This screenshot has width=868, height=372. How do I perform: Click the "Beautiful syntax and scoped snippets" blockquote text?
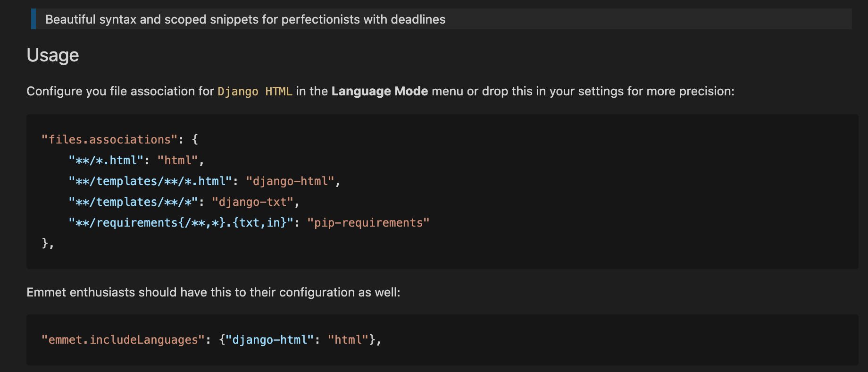pyautogui.click(x=245, y=19)
